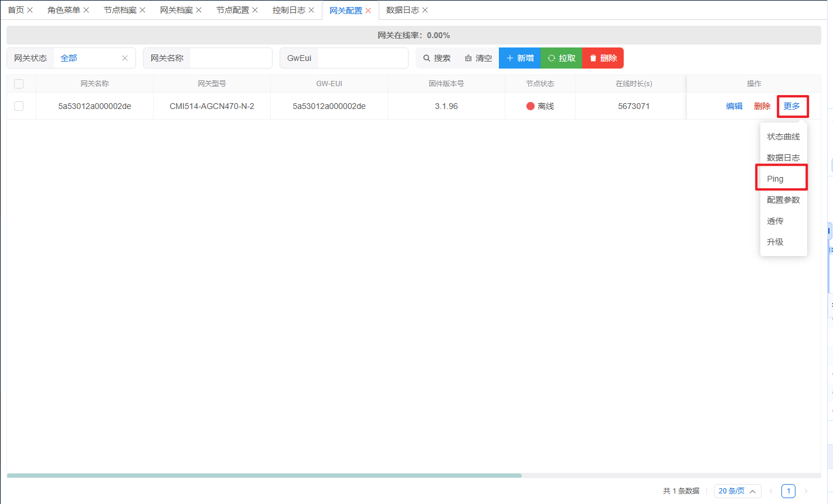Open the 网关档案 tab
The image size is (833, 504).
pos(176,10)
